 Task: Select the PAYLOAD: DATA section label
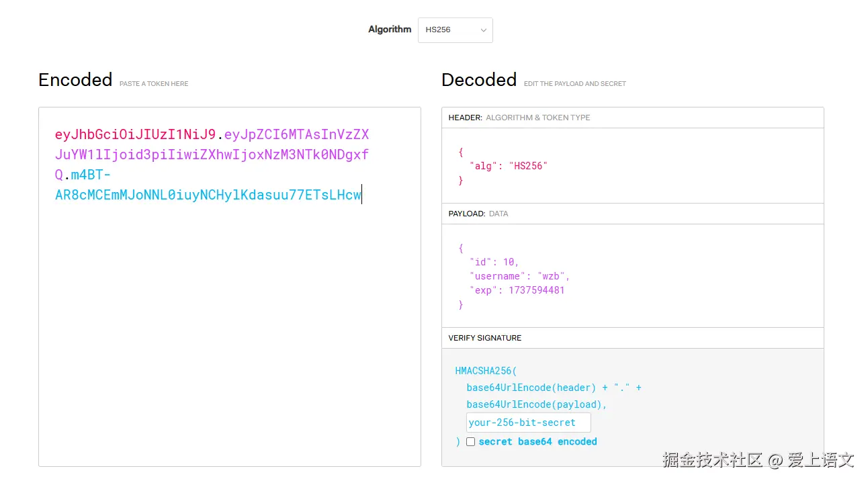click(x=478, y=214)
